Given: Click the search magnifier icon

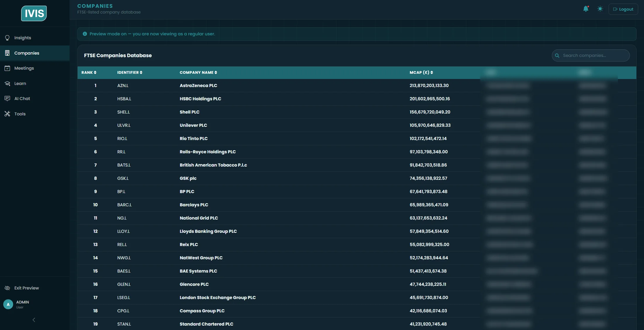Looking at the screenshot, I should [557, 56].
